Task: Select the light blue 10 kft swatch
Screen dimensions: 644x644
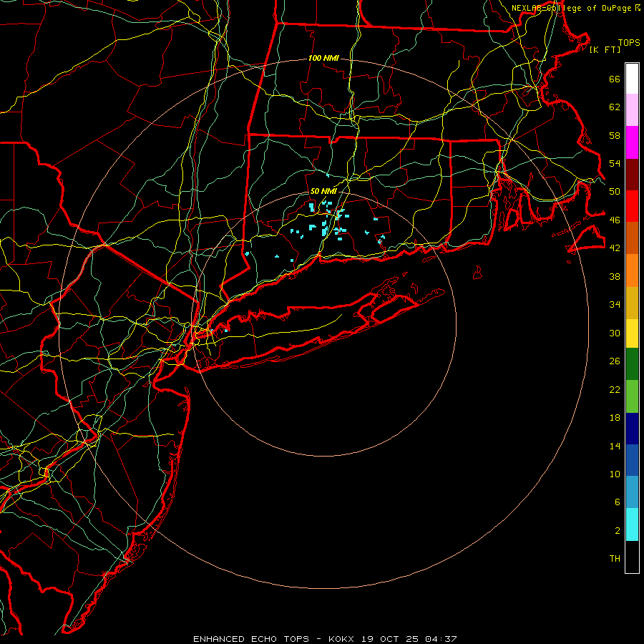Action: click(x=632, y=492)
